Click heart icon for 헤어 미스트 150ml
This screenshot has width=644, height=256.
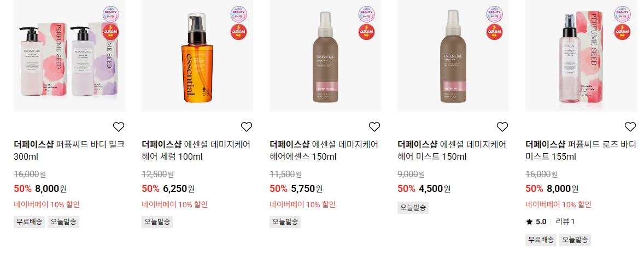pos(502,127)
